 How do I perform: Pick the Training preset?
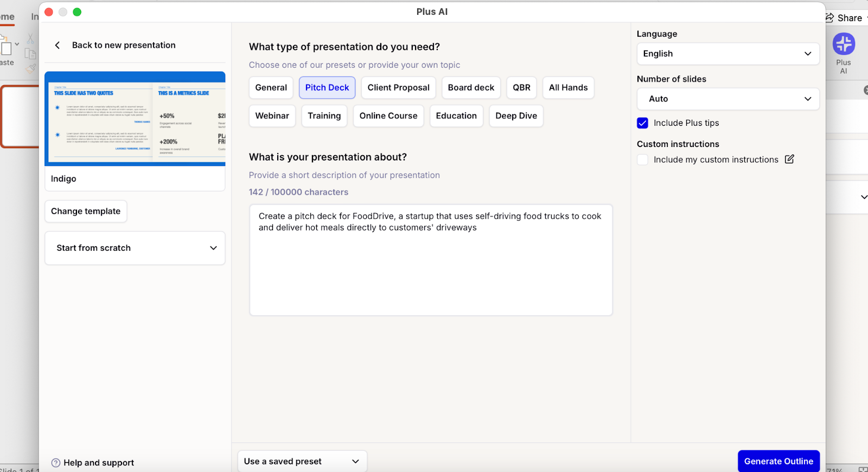pyautogui.click(x=324, y=116)
